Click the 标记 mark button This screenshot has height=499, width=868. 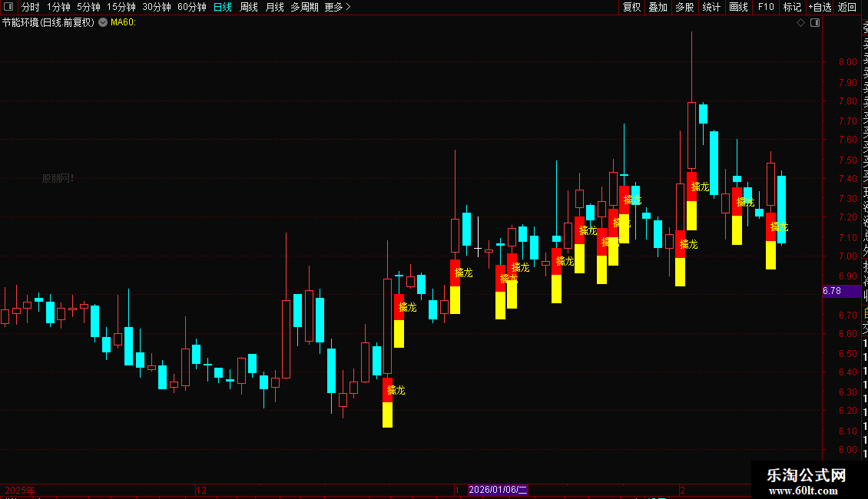(x=792, y=7)
